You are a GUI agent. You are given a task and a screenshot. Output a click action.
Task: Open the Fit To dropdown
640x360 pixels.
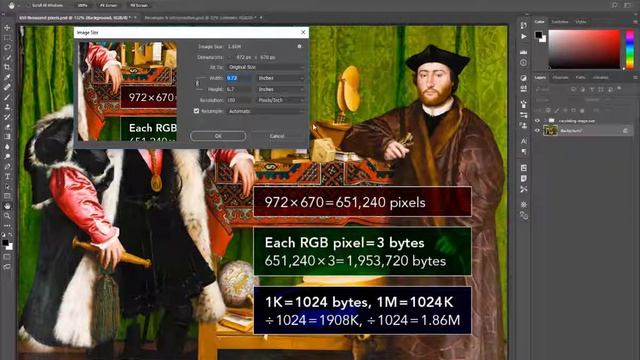pos(266,67)
